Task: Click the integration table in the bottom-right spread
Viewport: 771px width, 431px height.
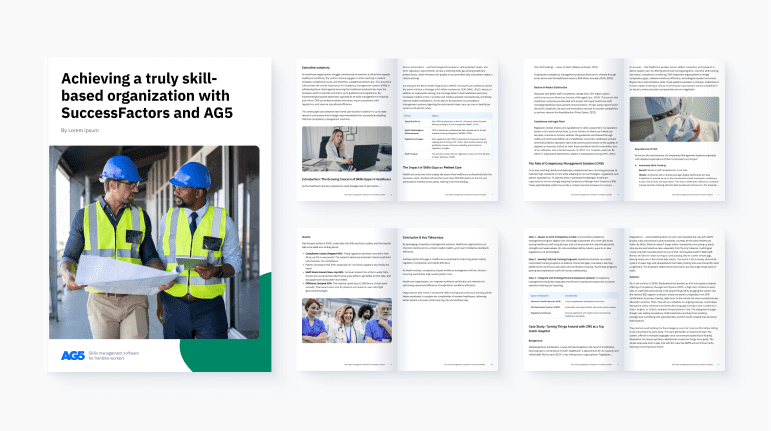Action: point(573,305)
